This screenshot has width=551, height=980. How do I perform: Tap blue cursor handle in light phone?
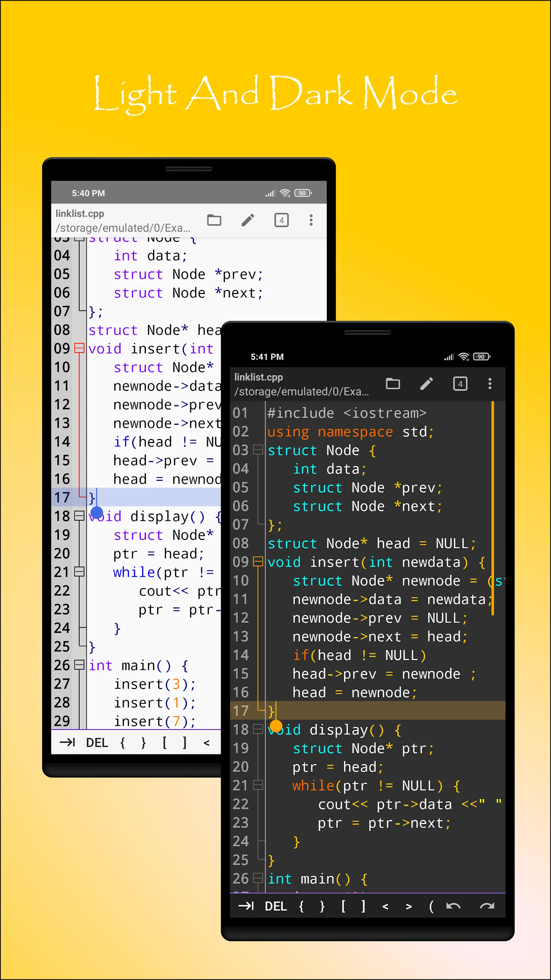pos(97,513)
